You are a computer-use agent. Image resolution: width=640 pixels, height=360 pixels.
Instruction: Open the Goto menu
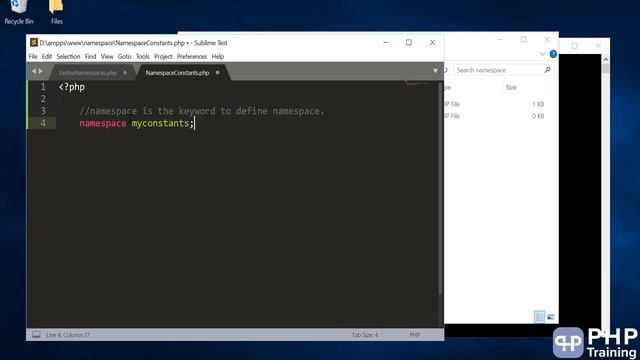click(x=124, y=56)
